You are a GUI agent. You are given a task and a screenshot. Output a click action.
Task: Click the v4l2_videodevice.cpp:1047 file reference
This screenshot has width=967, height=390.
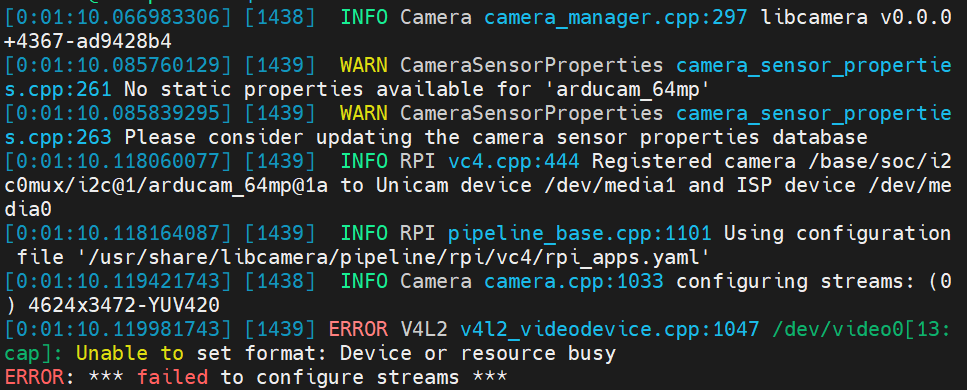click(609, 330)
